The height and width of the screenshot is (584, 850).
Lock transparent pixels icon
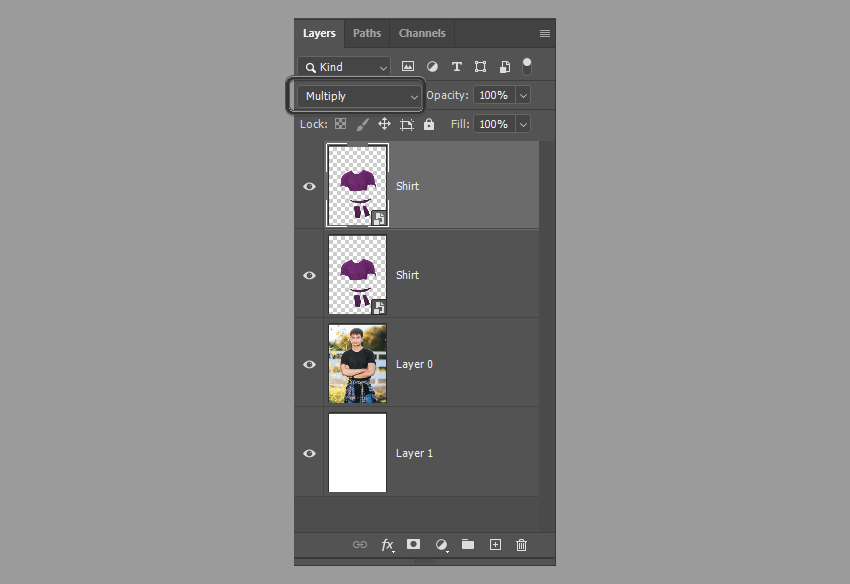coord(340,124)
